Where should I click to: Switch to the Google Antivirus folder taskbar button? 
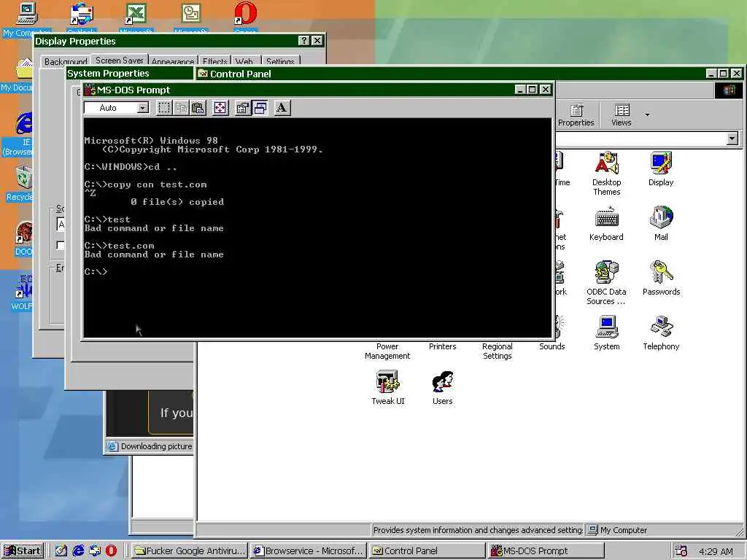pos(189,551)
